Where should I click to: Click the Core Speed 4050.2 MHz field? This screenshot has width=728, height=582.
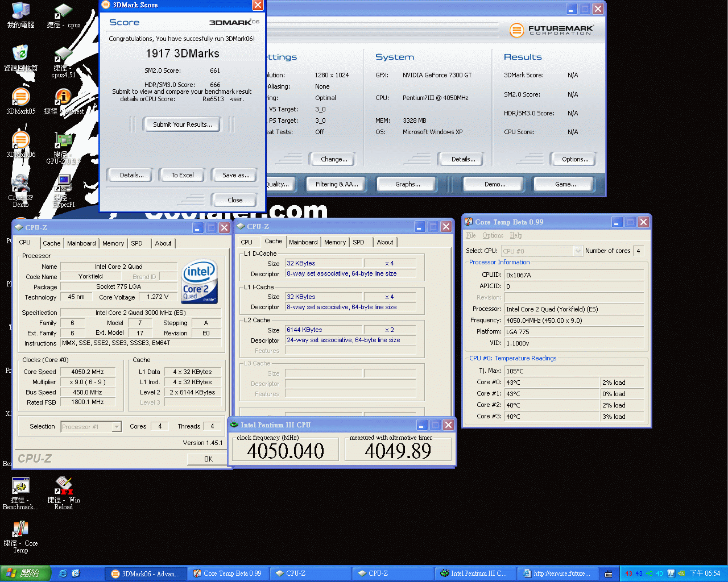coord(88,372)
